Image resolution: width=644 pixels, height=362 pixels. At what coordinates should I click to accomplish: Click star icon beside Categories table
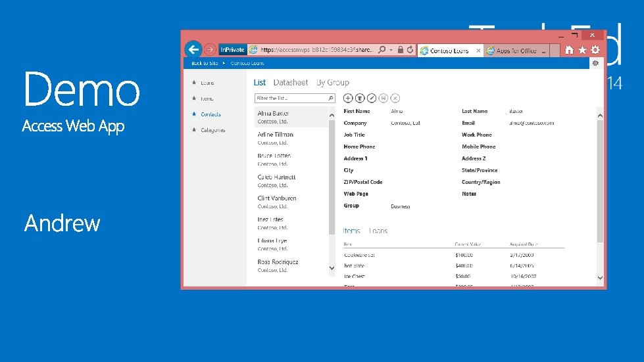coord(194,130)
